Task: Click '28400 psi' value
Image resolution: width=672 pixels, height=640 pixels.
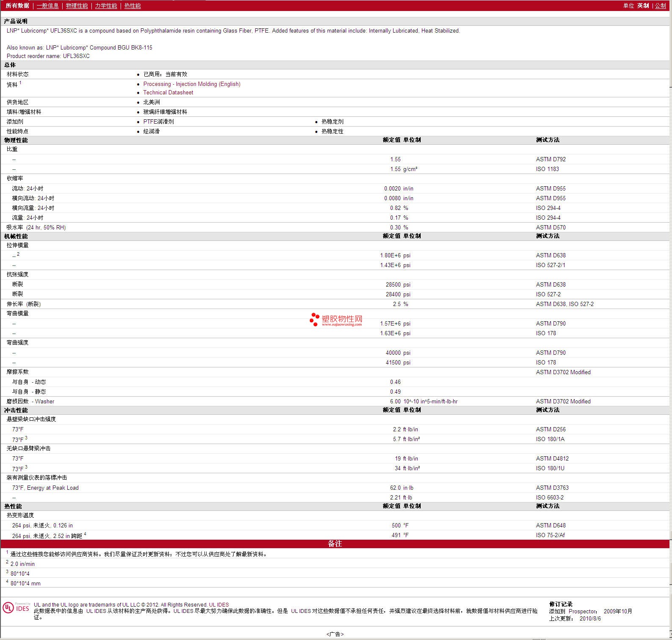Action: pyautogui.click(x=398, y=294)
